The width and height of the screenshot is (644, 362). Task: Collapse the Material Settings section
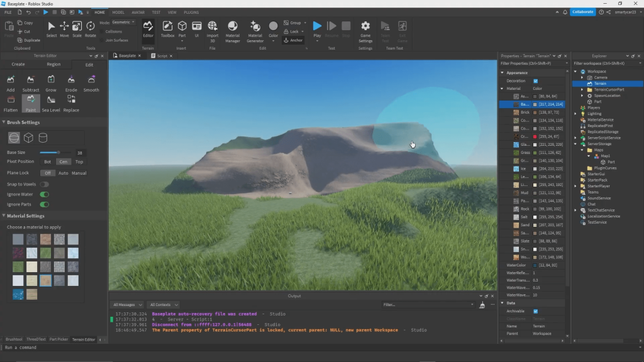point(4,216)
